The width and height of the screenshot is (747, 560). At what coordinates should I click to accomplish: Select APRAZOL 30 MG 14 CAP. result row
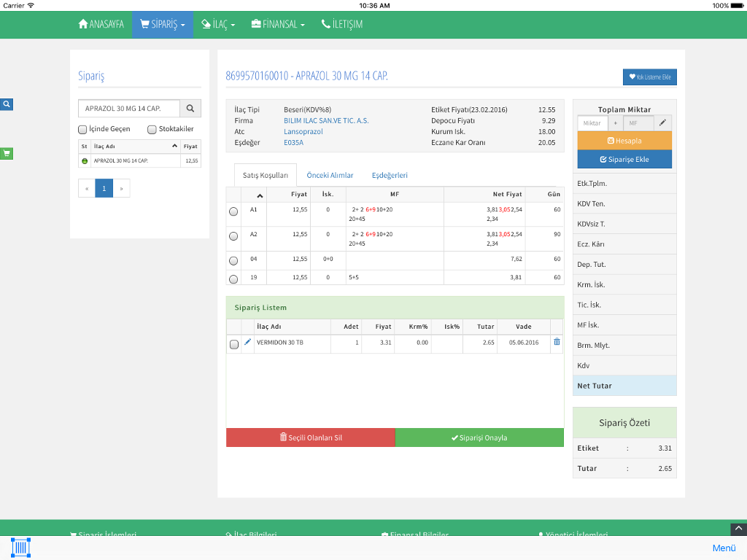pyautogui.click(x=139, y=161)
